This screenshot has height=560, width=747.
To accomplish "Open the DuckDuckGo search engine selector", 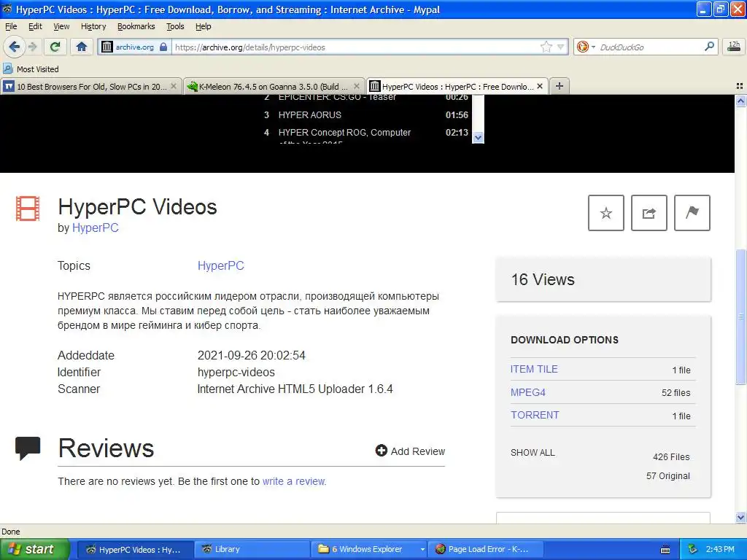I will 586,47.
